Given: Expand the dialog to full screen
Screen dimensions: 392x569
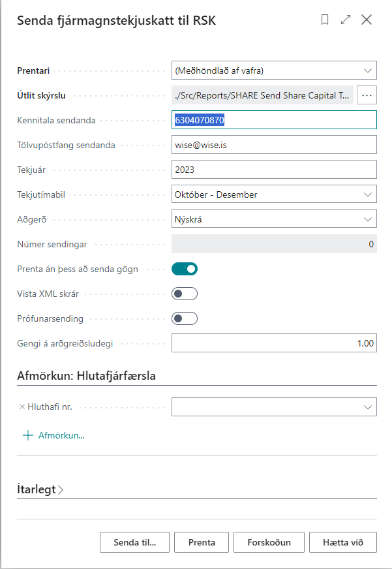Looking at the screenshot, I should tap(346, 20).
